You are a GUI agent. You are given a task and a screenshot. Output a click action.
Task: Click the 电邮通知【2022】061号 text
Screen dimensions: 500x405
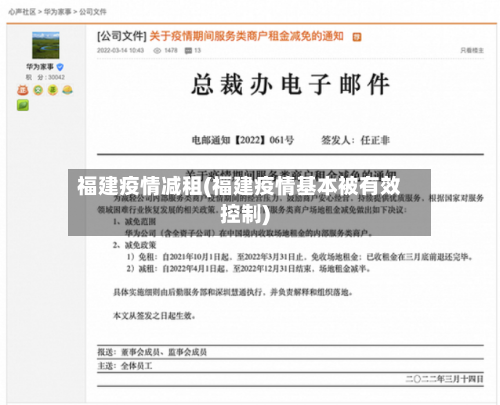tap(243, 140)
